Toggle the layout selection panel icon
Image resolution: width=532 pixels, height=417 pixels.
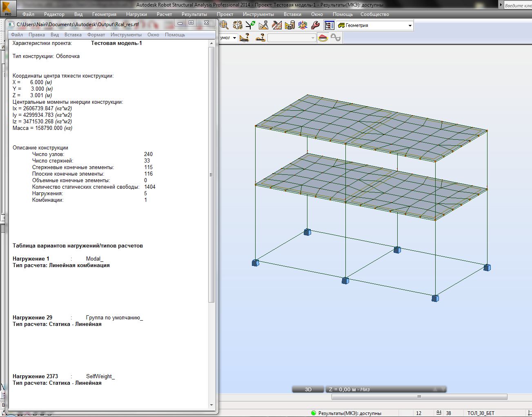click(x=329, y=25)
